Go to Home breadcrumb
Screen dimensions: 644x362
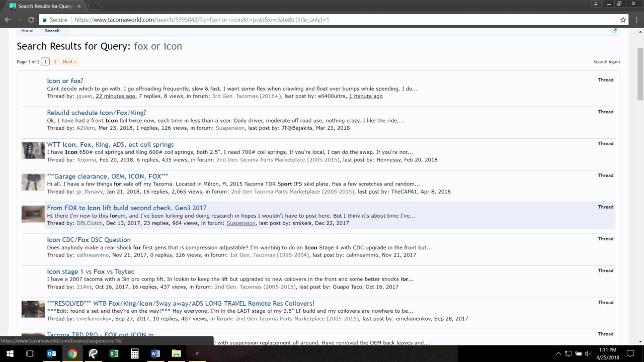[x=27, y=31]
